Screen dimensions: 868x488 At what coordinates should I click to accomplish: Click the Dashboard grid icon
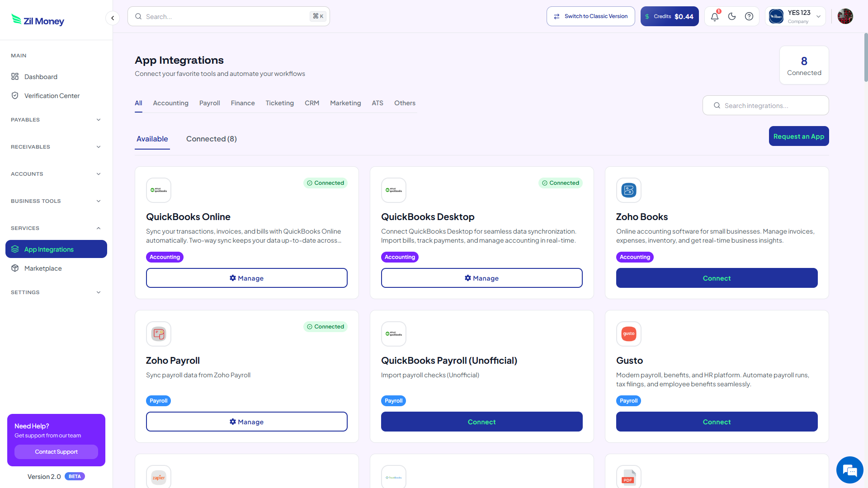pyautogui.click(x=15, y=76)
